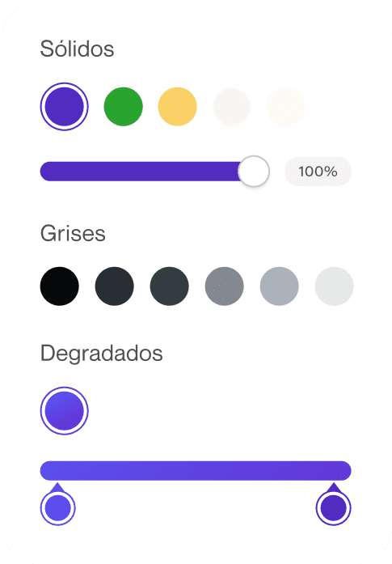Select the purple solid color swatch

(65, 107)
